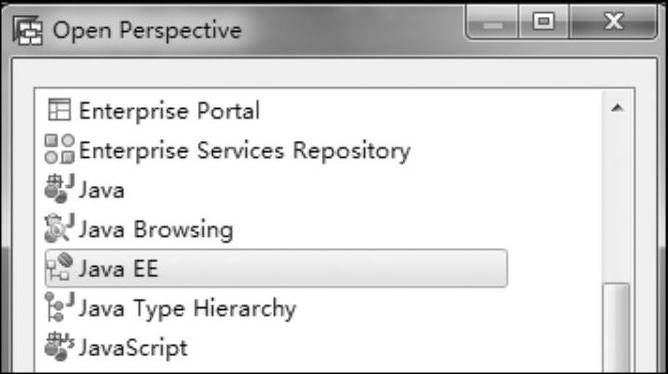Choose Java Type Hierarchy from list
Viewport: 668px width, 374px height.
(187, 308)
